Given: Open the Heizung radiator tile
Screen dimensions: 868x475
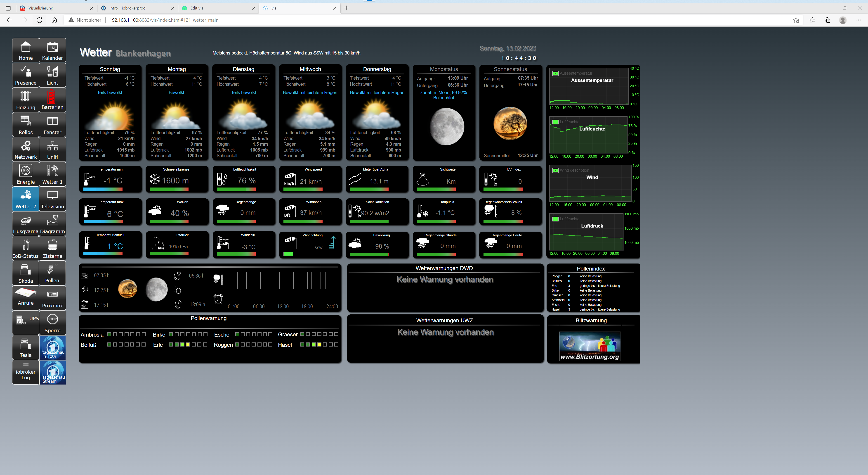Looking at the screenshot, I should [26, 100].
